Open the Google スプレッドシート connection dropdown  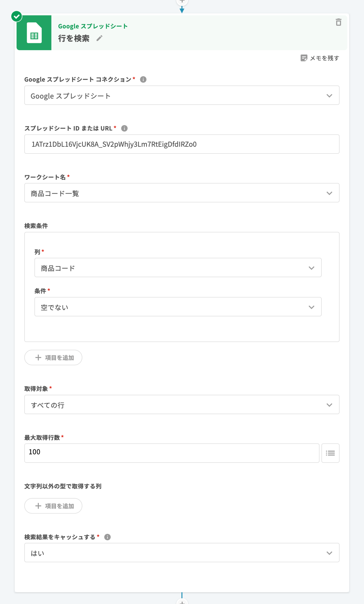tap(182, 95)
